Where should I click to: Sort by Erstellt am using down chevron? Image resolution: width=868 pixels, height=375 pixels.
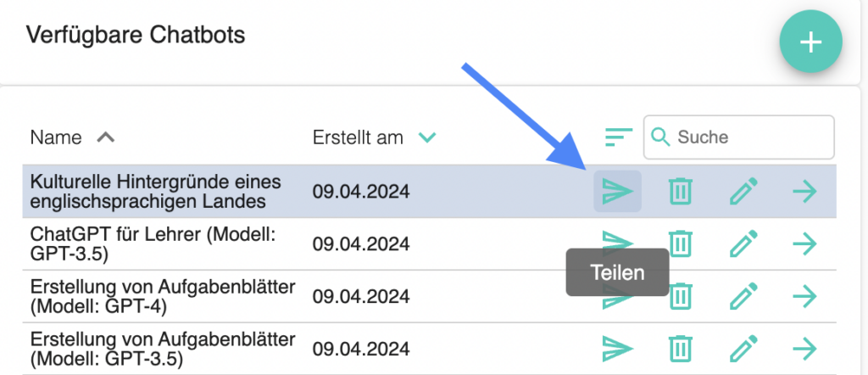click(x=427, y=137)
